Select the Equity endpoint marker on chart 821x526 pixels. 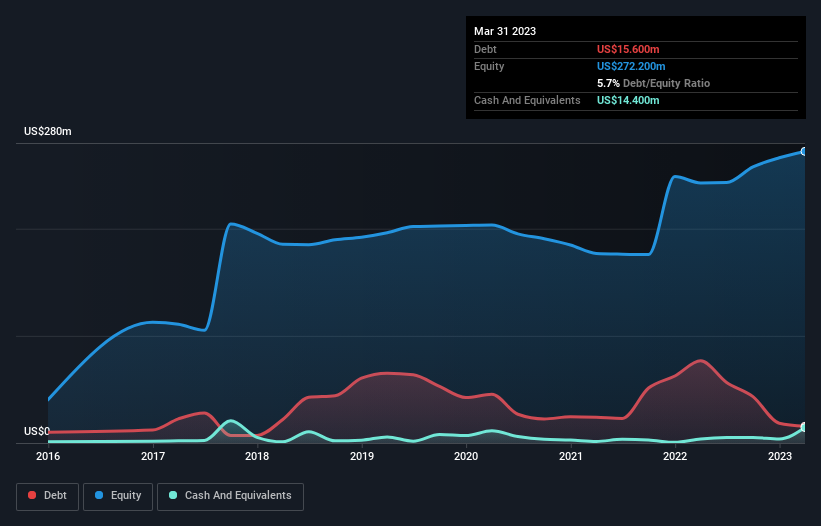(804, 151)
